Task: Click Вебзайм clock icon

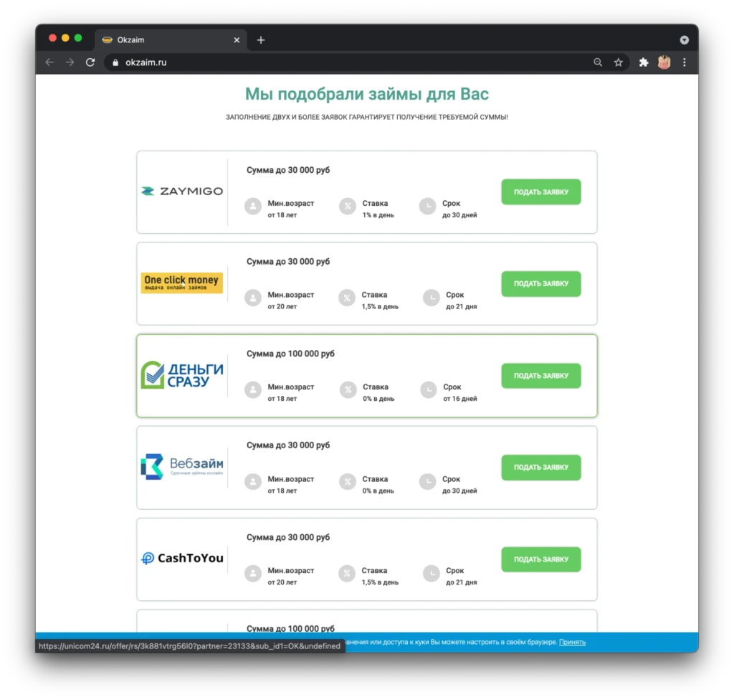Action: coord(427,482)
